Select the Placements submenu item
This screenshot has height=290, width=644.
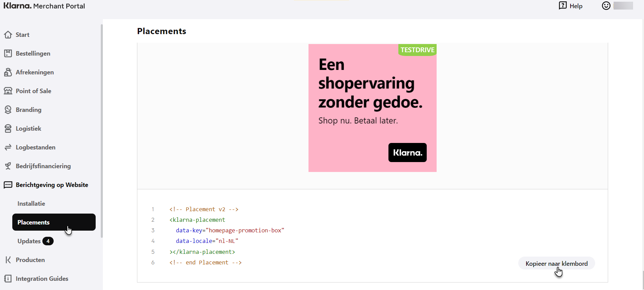[54, 222]
